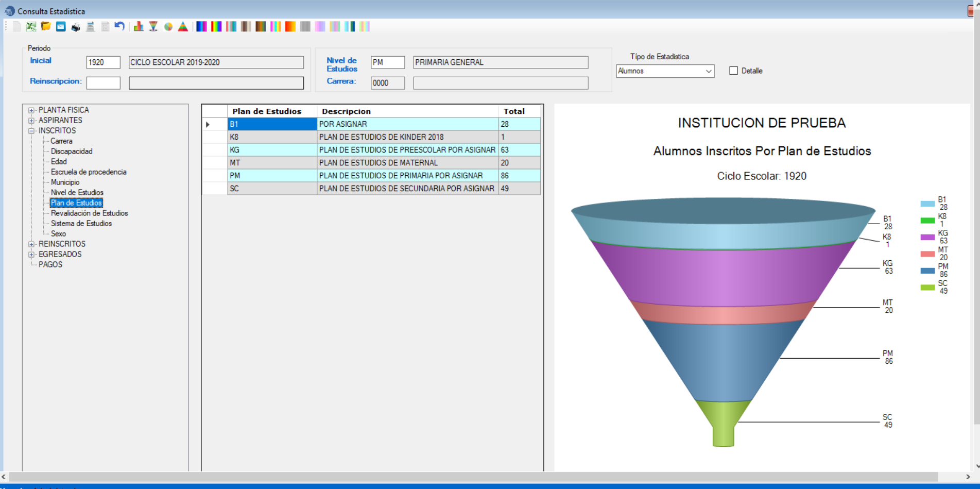Apply the grayscale color palette
The height and width of the screenshot is (489, 980).
[305, 27]
